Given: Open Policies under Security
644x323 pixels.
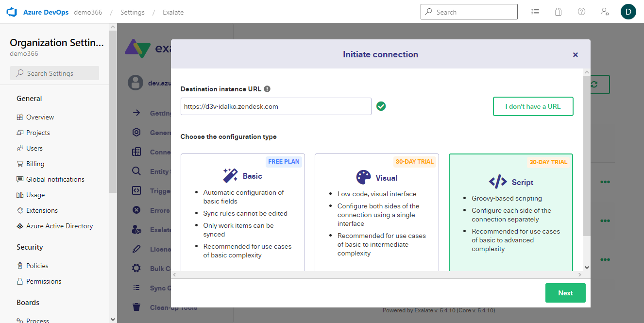Looking at the screenshot, I should [x=37, y=266].
